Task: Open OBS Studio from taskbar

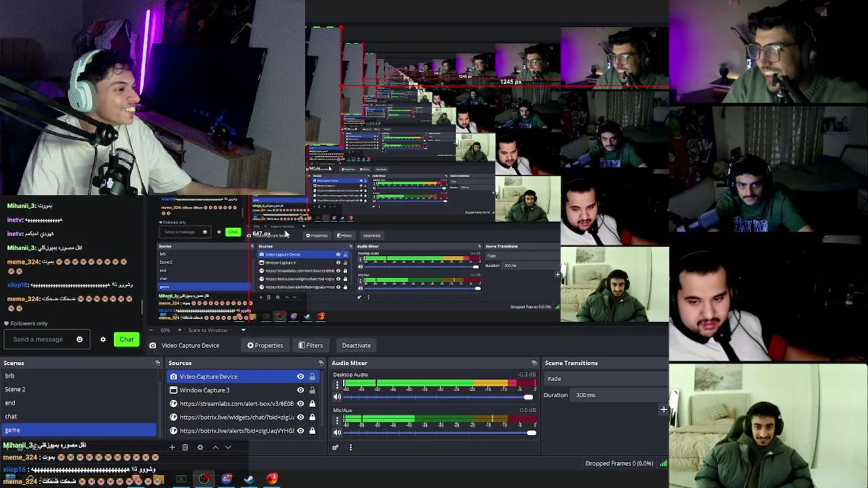Action: coord(203,480)
